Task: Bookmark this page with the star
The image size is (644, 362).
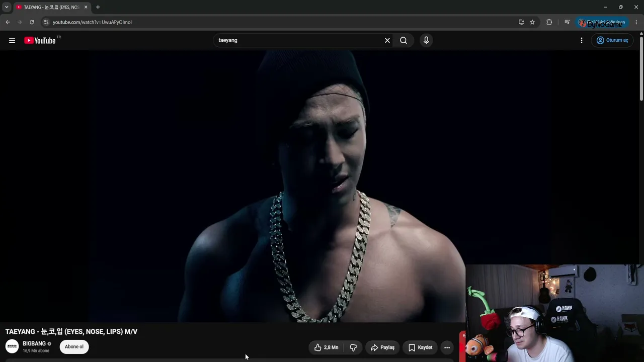Action: (532, 22)
